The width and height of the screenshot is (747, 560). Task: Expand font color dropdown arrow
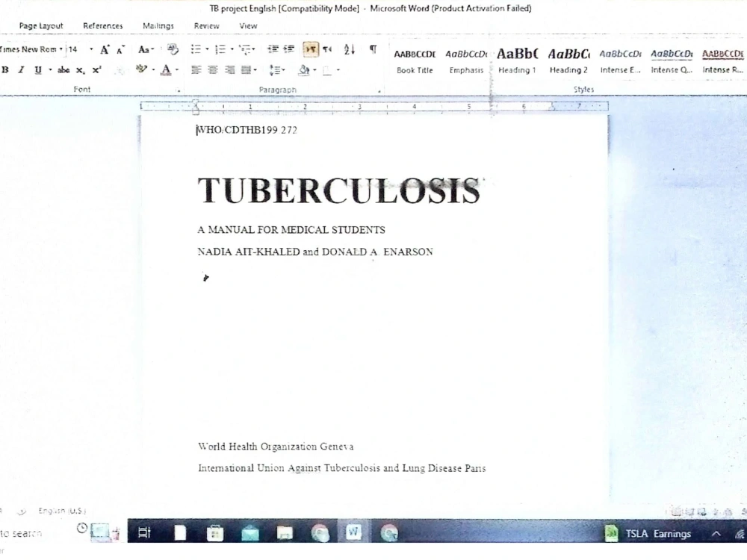pyautogui.click(x=177, y=70)
